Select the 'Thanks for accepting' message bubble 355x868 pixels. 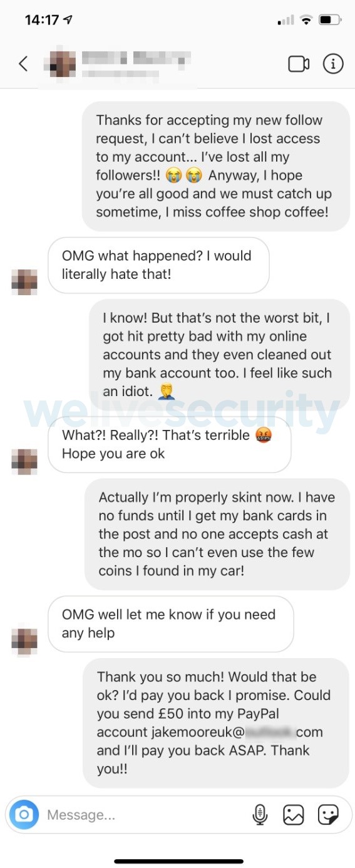click(216, 166)
